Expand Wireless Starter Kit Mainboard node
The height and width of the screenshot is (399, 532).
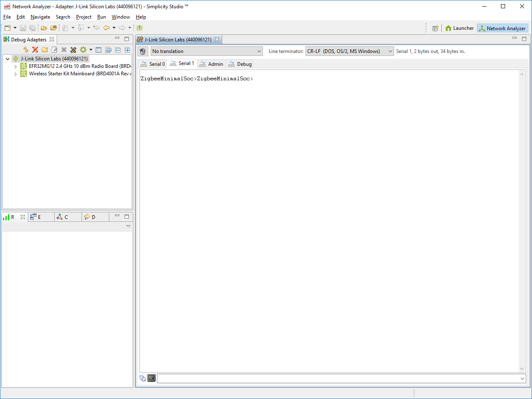(x=15, y=74)
